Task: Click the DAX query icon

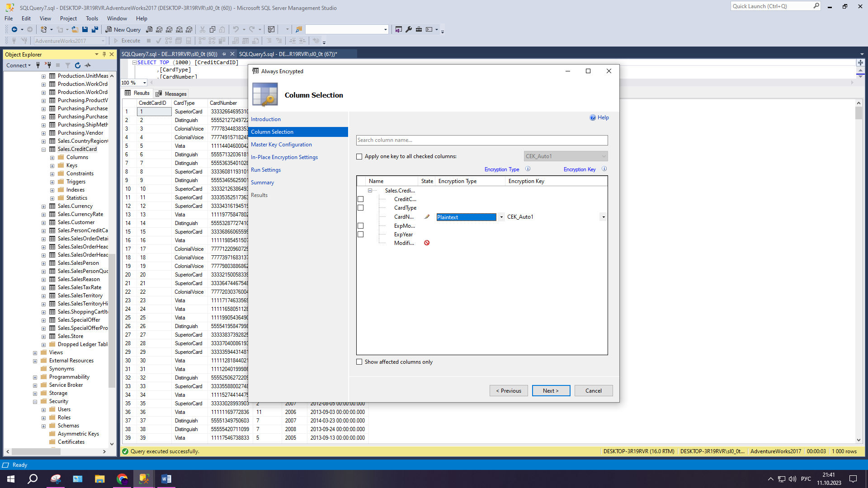Action: 189,29
